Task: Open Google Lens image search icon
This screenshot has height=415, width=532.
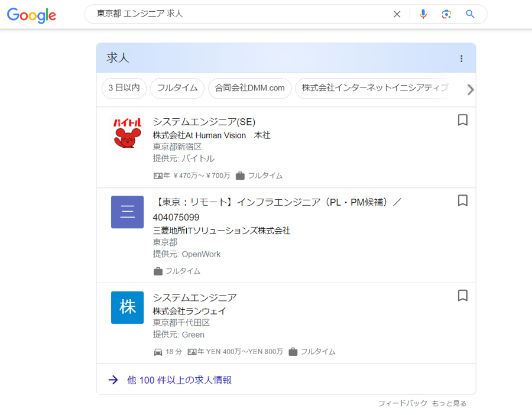Action: point(446,14)
